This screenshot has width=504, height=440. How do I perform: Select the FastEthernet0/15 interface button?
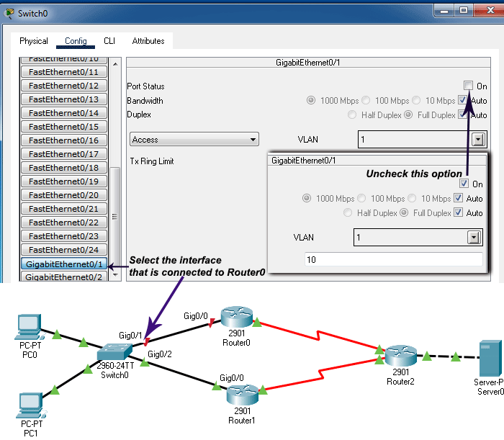[x=64, y=127]
